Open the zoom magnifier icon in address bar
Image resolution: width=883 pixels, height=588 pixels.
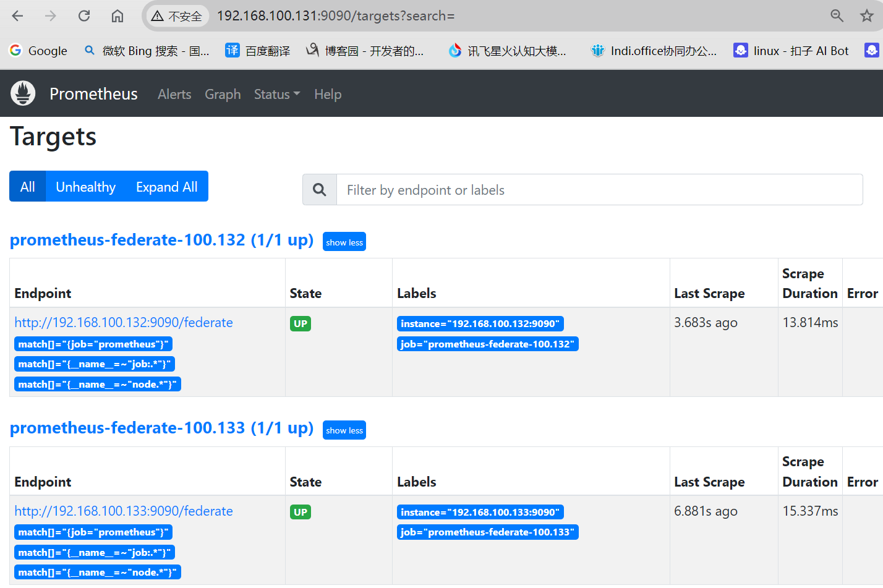click(837, 16)
